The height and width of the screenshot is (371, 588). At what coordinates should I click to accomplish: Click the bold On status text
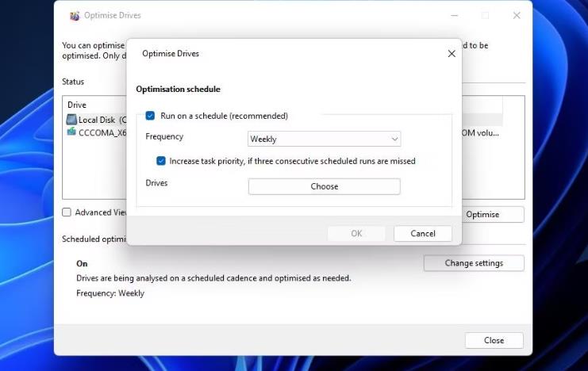tap(82, 263)
